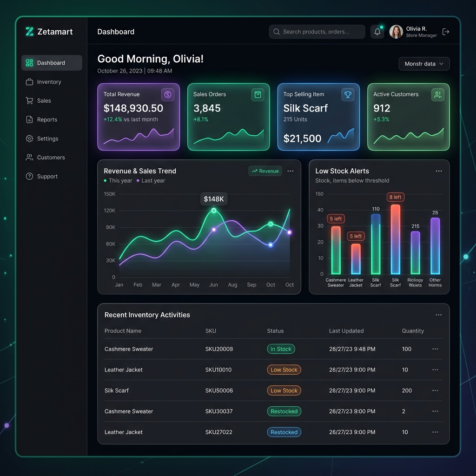Click the Low Stock badge for Silk Scarf

(284, 390)
